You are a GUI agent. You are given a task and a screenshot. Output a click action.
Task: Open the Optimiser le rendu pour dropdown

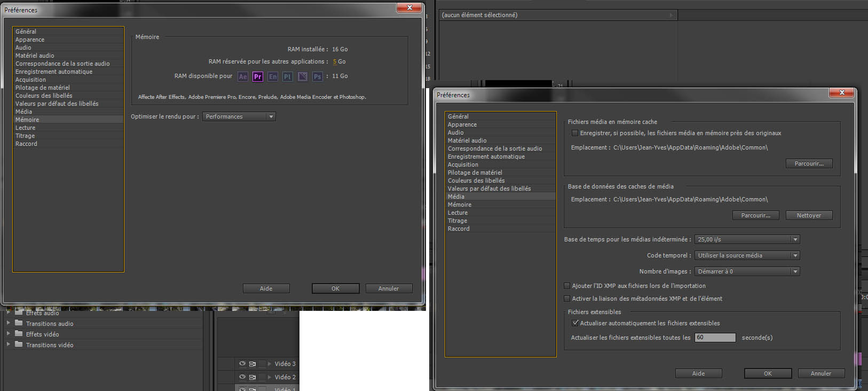(x=239, y=116)
